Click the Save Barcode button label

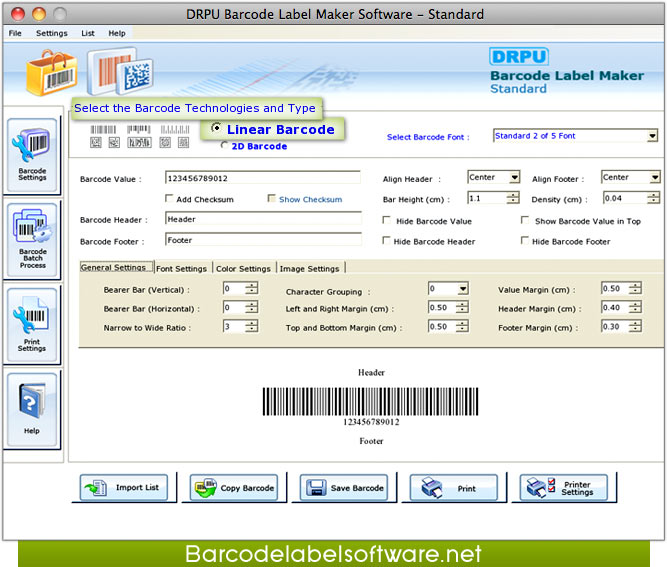[357, 488]
